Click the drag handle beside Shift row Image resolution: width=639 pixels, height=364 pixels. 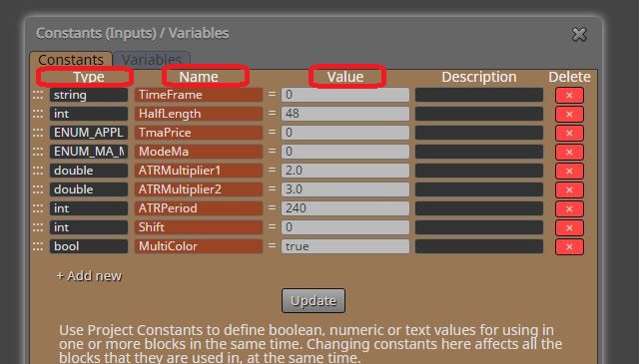38,227
